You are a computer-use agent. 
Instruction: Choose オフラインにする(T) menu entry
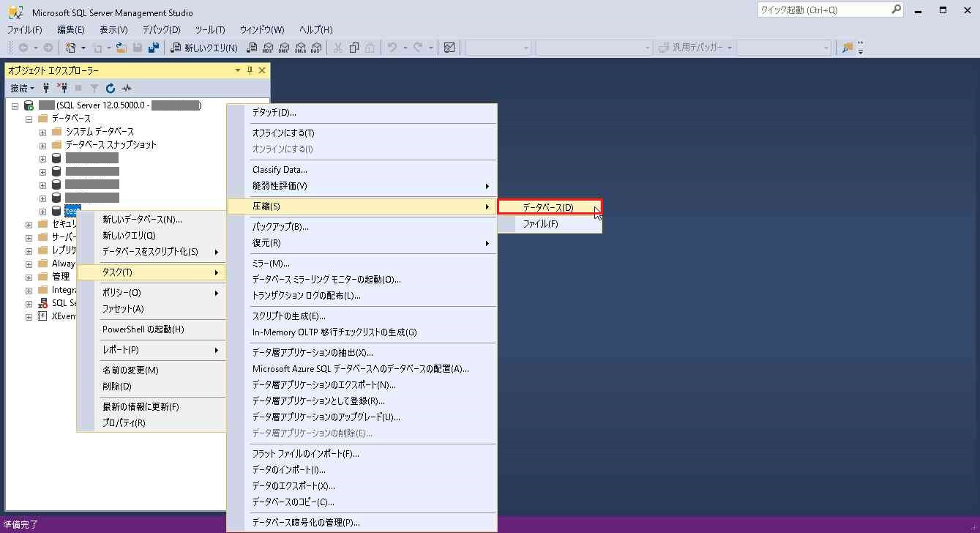[362, 133]
